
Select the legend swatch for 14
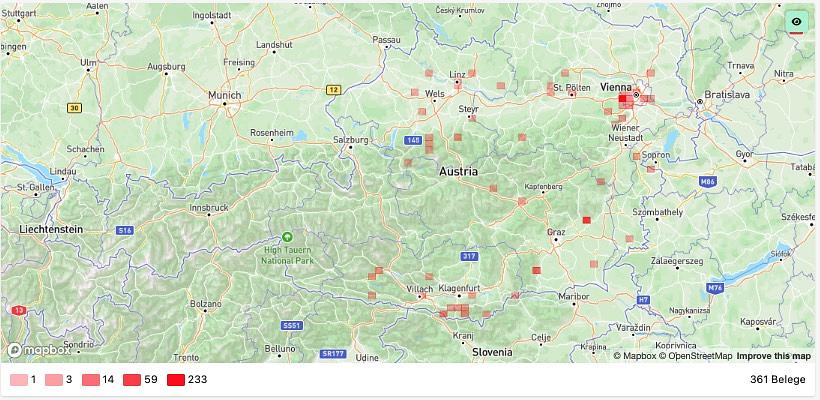tap(90, 380)
